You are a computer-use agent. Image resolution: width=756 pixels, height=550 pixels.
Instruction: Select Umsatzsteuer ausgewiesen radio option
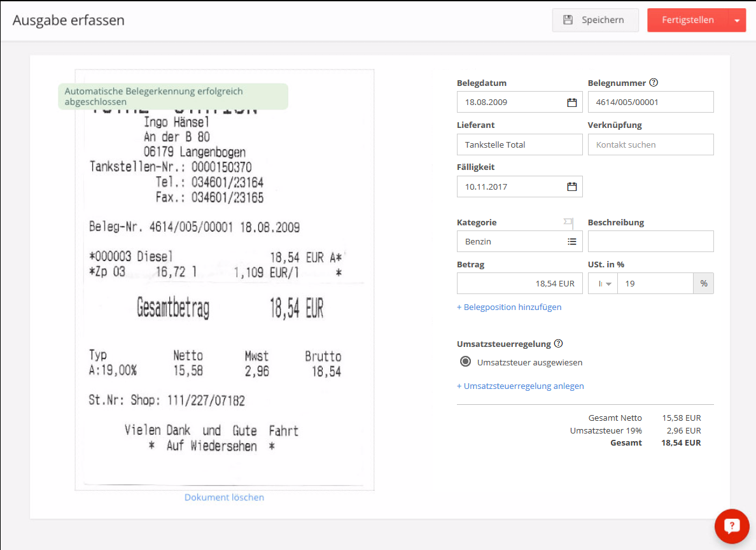pos(465,362)
